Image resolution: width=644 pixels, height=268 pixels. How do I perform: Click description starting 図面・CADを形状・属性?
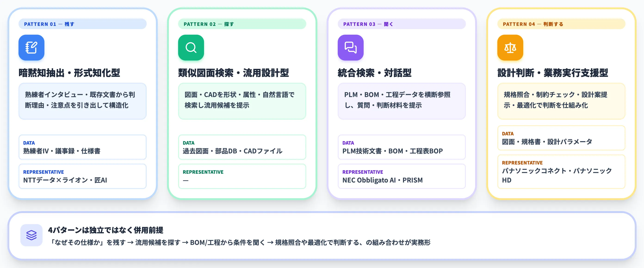[239, 100]
